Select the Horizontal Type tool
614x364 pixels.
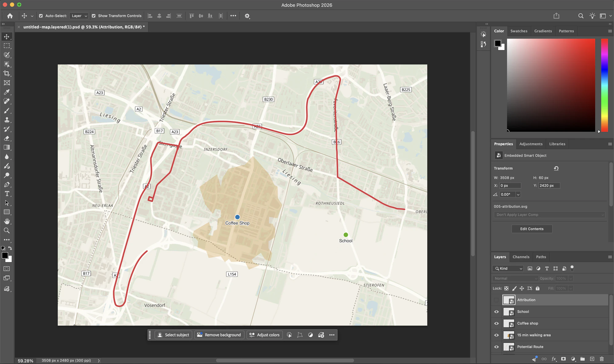[x=6, y=194]
